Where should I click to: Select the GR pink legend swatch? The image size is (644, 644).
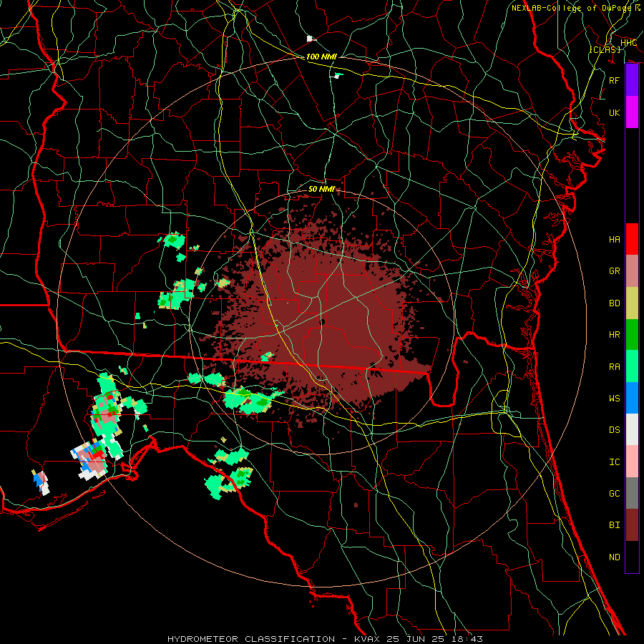[632, 270]
